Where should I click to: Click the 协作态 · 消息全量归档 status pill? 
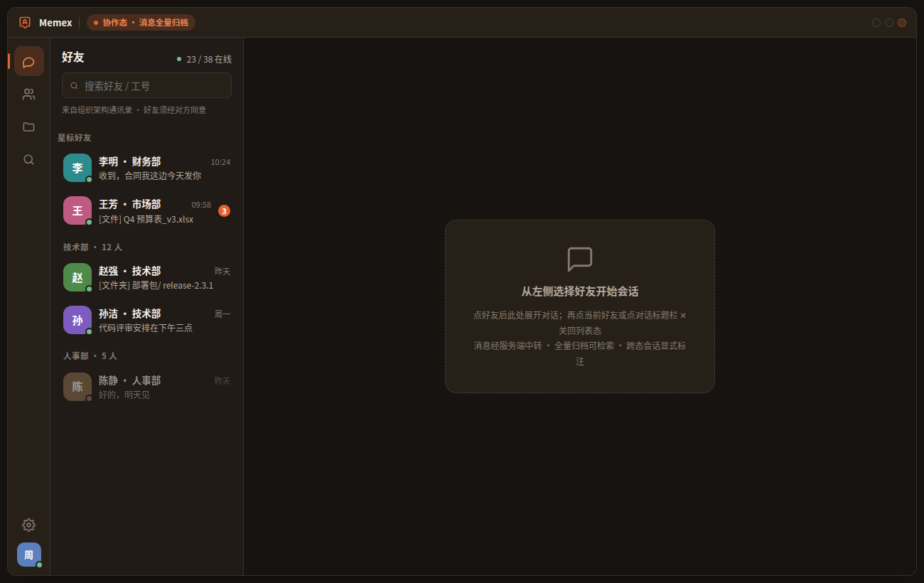pyautogui.click(x=141, y=23)
